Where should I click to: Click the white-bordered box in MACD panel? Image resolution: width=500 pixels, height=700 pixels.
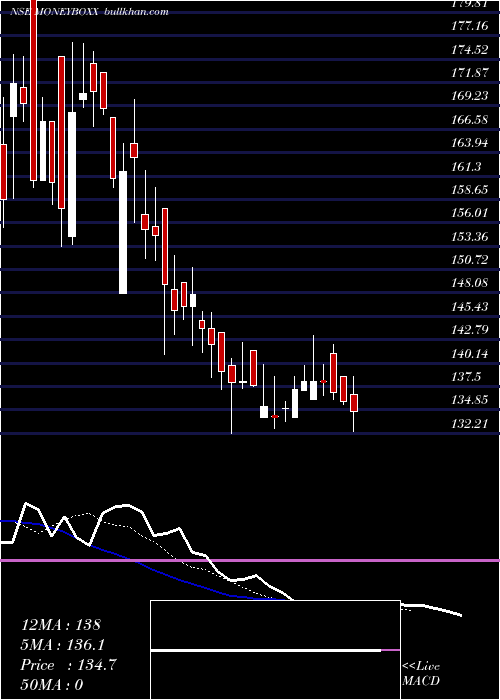pos(275,650)
